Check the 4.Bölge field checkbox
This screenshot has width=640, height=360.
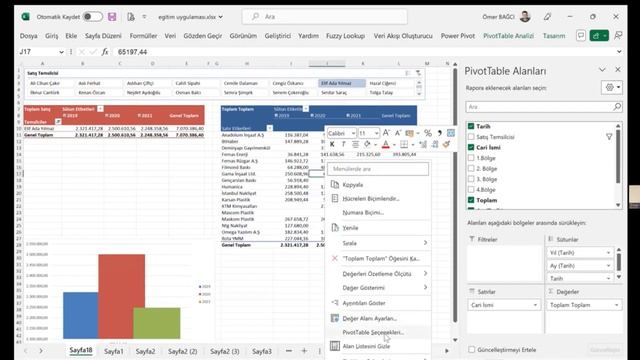tap(471, 189)
